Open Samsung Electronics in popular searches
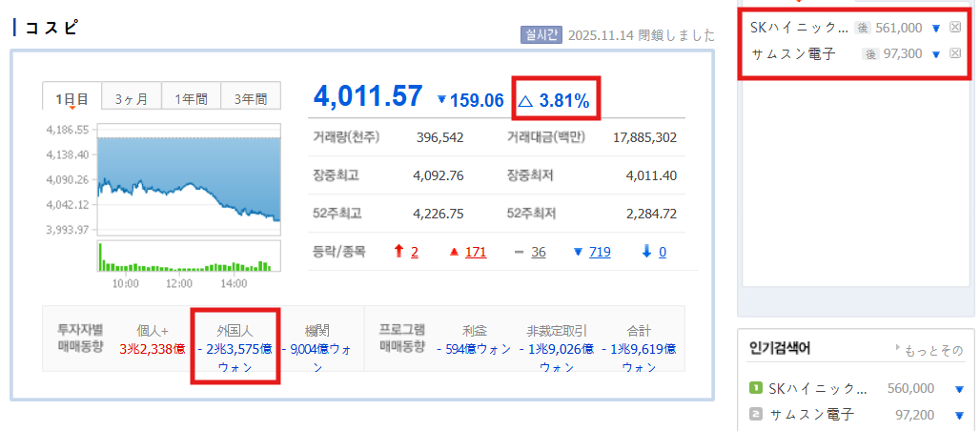The height and width of the screenshot is (431, 980). pos(815,415)
